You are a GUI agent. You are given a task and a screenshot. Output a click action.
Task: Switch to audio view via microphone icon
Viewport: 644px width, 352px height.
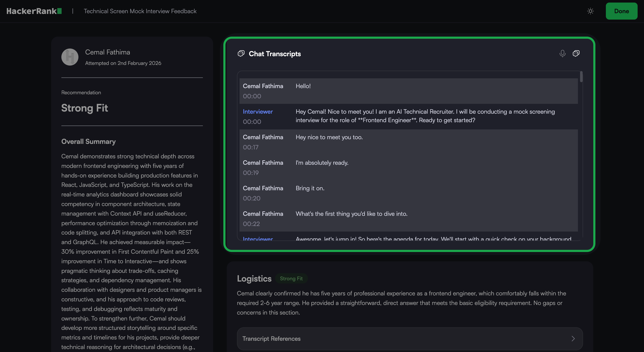point(562,53)
